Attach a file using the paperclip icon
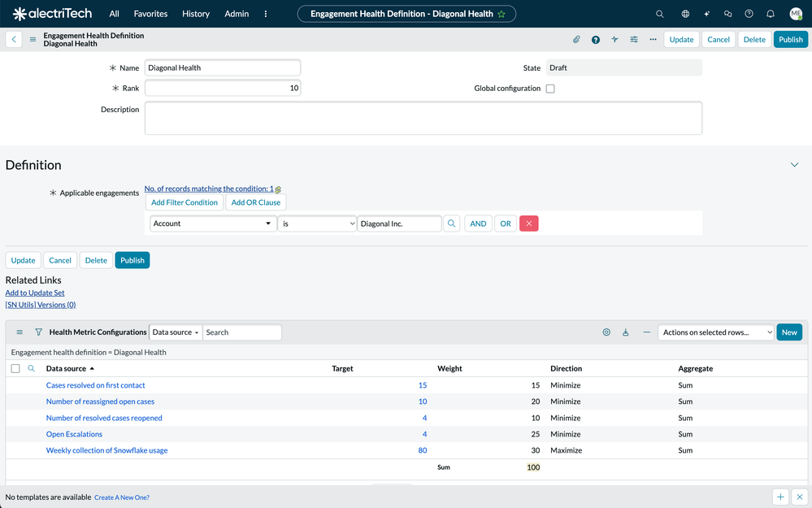Image resolution: width=812 pixels, height=508 pixels. coord(577,39)
